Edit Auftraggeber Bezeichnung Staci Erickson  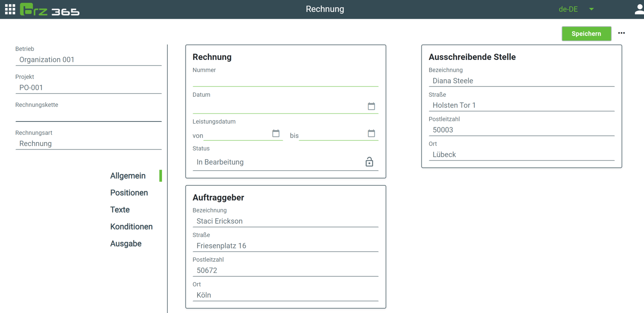click(285, 221)
